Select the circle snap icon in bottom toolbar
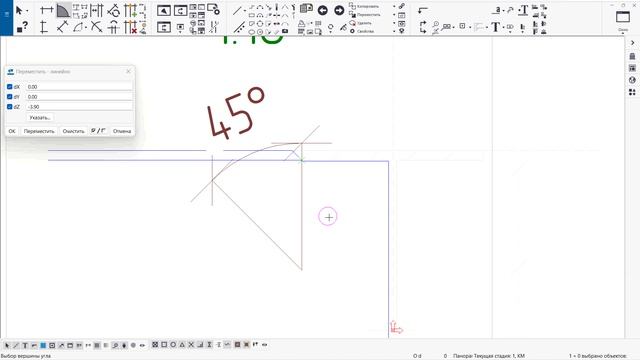This screenshot has height=360, width=640. 173,345
